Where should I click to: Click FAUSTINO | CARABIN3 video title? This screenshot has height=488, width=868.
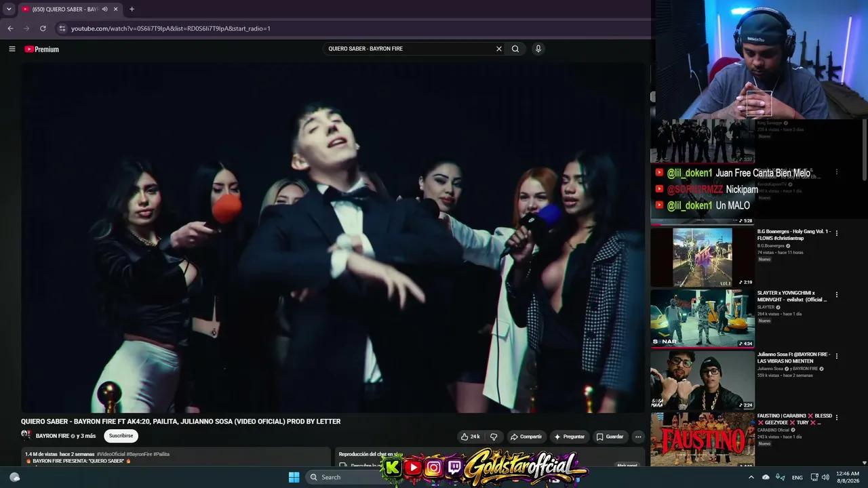coord(794,420)
